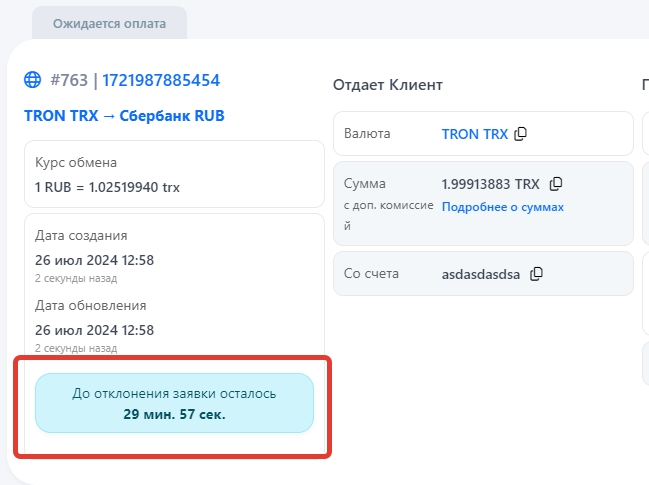Copy the 1.99913883 TRX amount
649x485 pixels.
pos(557,184)
